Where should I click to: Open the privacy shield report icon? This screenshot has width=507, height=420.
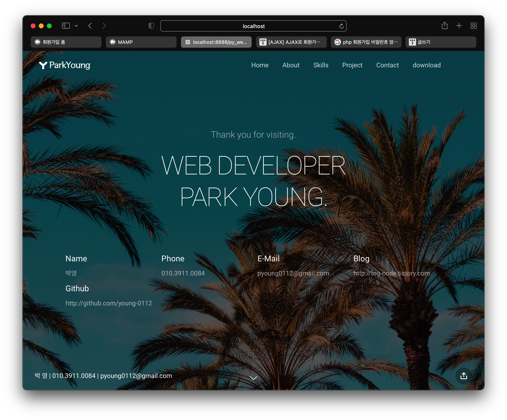point(151,26)
